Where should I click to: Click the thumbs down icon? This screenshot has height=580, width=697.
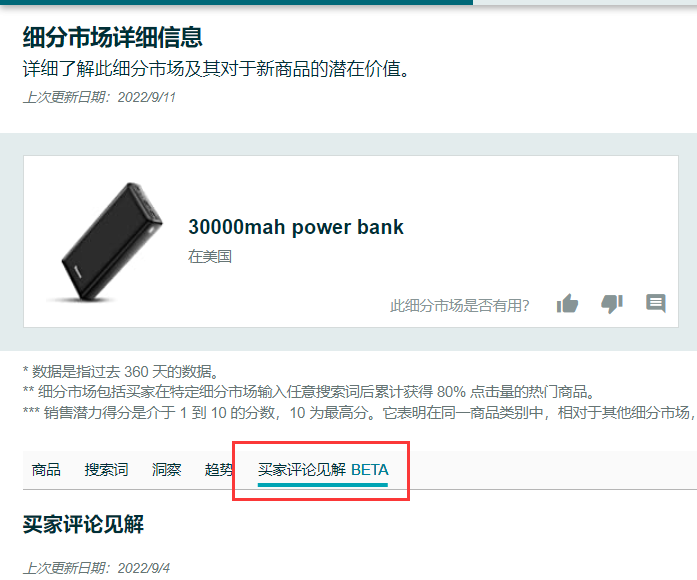(612, 304)
